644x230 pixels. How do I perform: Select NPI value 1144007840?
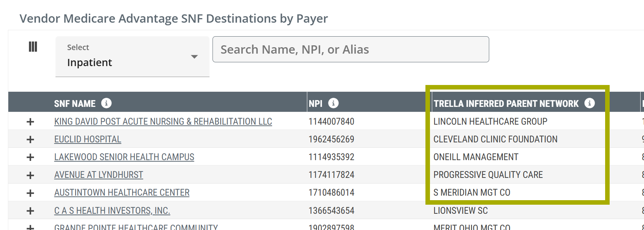pyautogui.click(x=331, y=122)
